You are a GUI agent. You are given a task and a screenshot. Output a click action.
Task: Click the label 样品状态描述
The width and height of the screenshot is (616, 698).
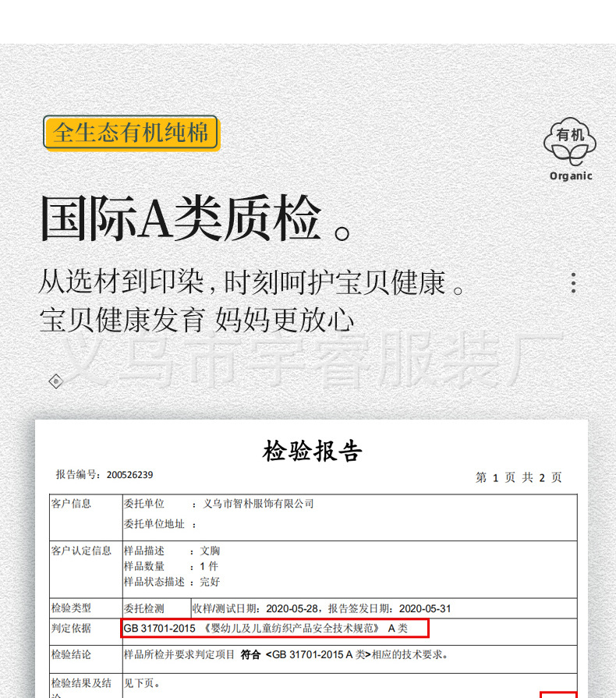click(x=154, y=582)
